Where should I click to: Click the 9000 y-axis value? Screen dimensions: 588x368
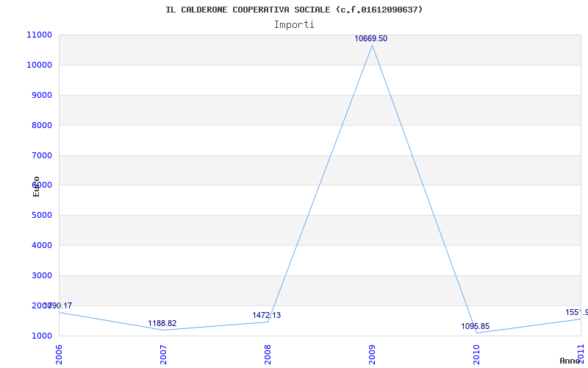[x=41, y=95]
